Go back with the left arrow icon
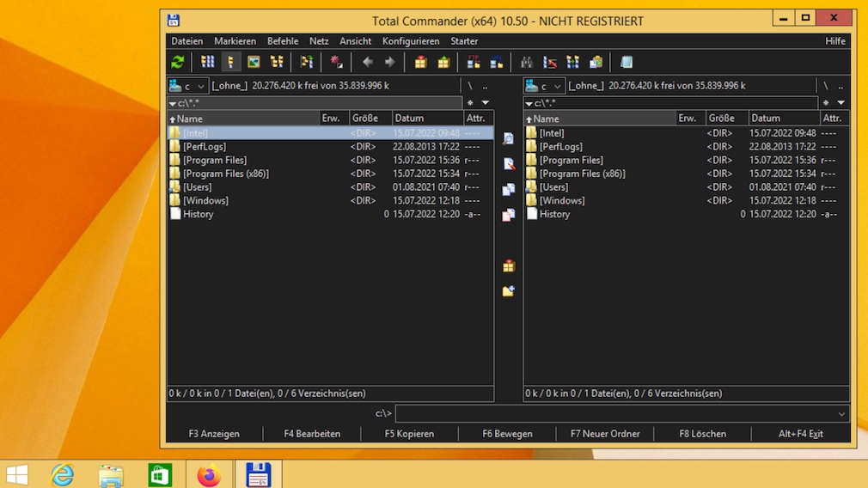Viewport: 868px width, 488px height. point(368,62)
